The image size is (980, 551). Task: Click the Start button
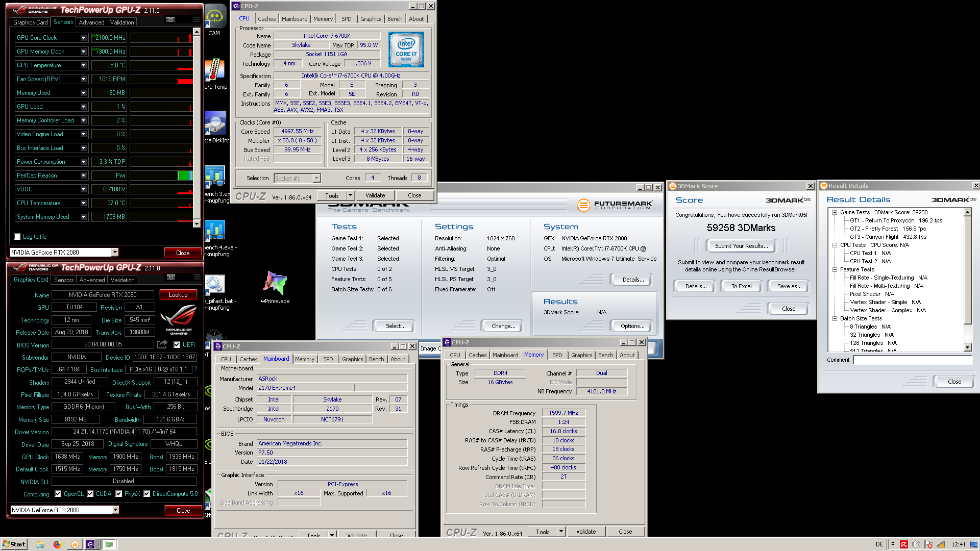(x=14, y=544)
